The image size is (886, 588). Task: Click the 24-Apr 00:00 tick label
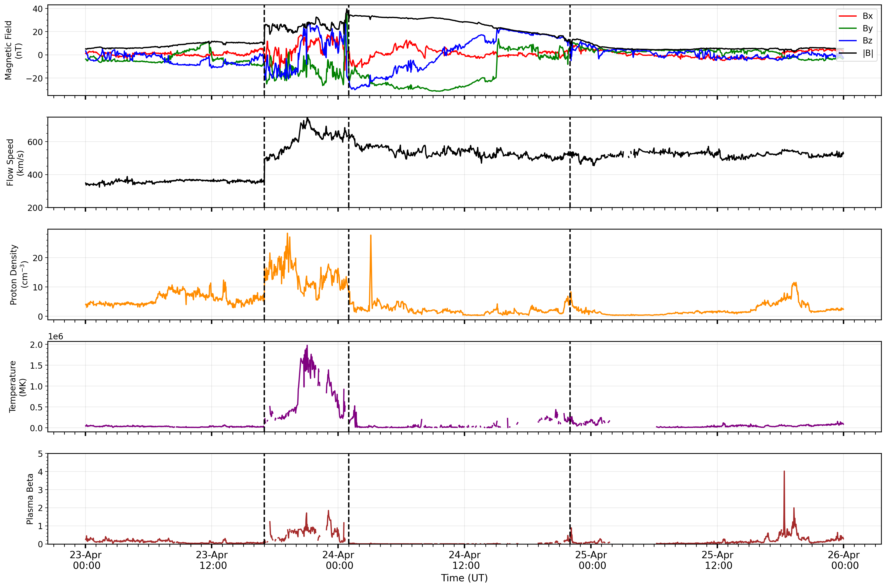(339, 560)
